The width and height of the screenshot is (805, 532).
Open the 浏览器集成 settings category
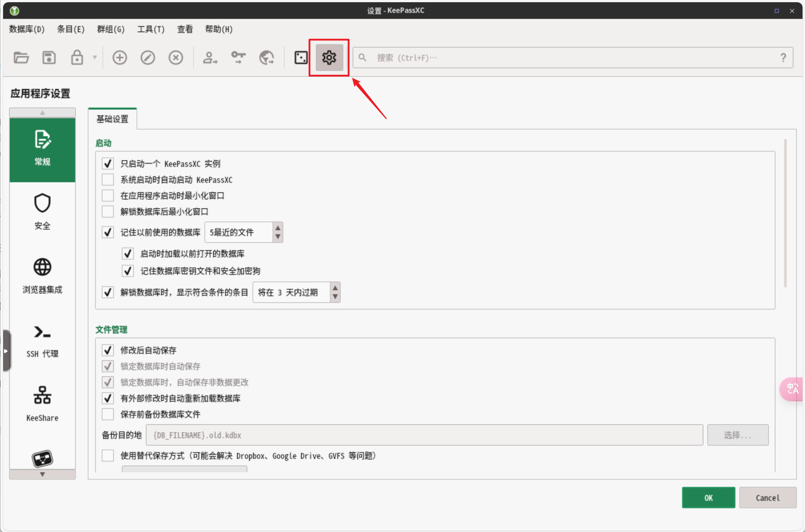[42, 276]
